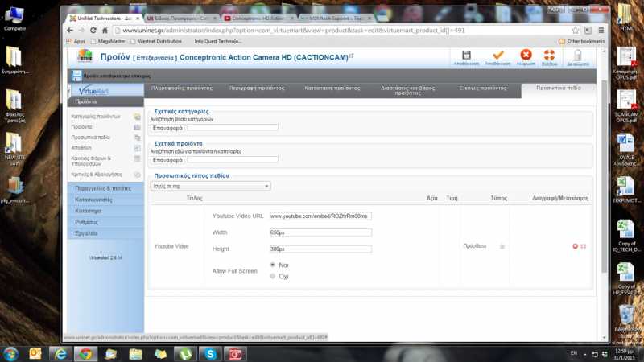Open Internet Explorer from taskbar
644x362 pixels.
(x=60, y=354)
